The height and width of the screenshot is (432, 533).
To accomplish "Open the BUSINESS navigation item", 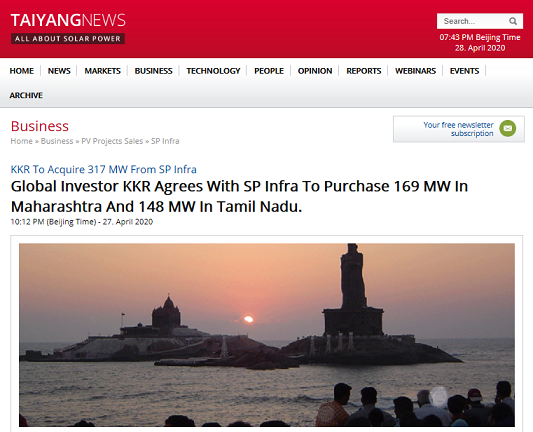I will (x=154, y=71).
